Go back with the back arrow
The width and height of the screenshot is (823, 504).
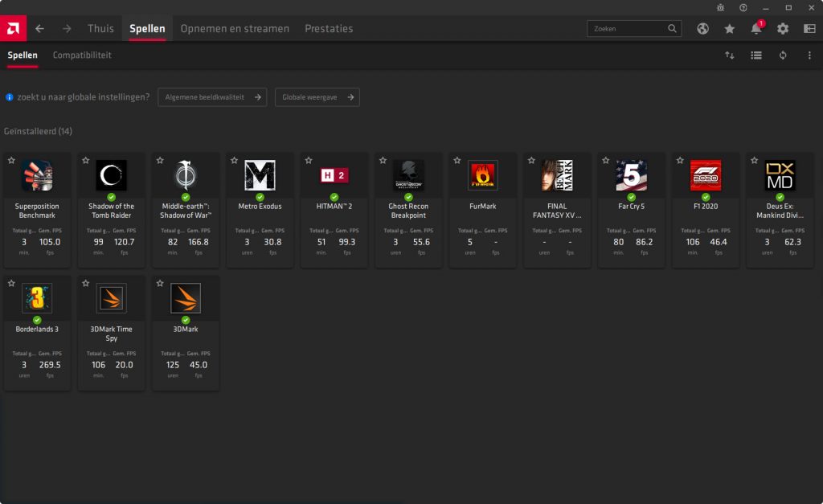39,29
